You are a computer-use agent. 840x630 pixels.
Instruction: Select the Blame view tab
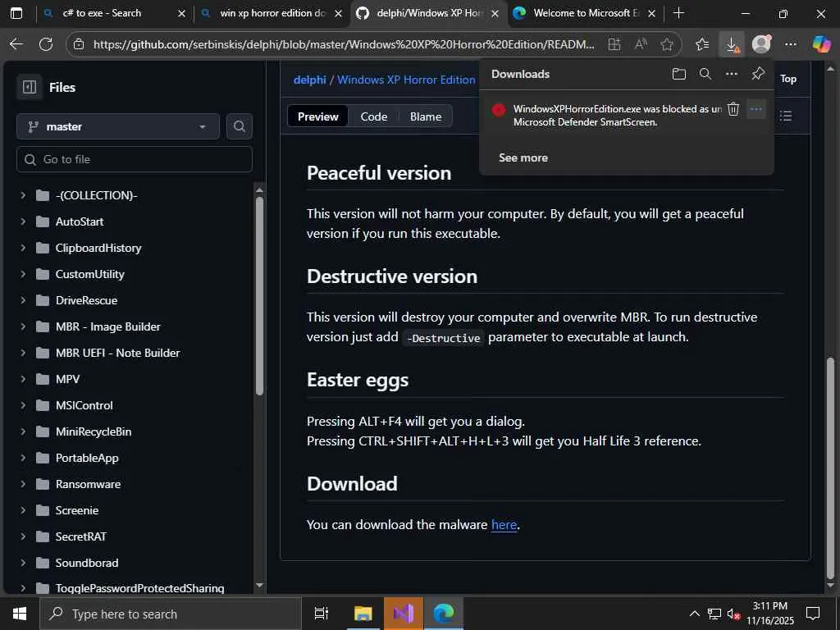[426, 116]
